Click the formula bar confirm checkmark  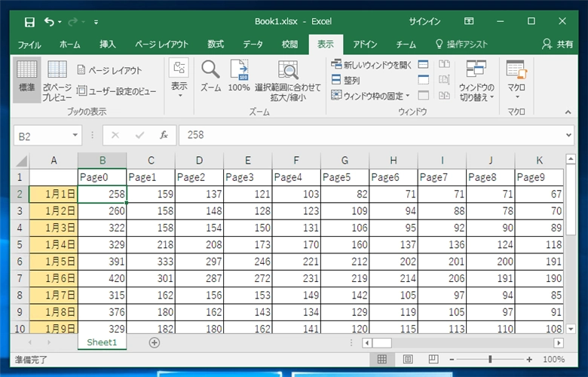[x=139, y=135]
